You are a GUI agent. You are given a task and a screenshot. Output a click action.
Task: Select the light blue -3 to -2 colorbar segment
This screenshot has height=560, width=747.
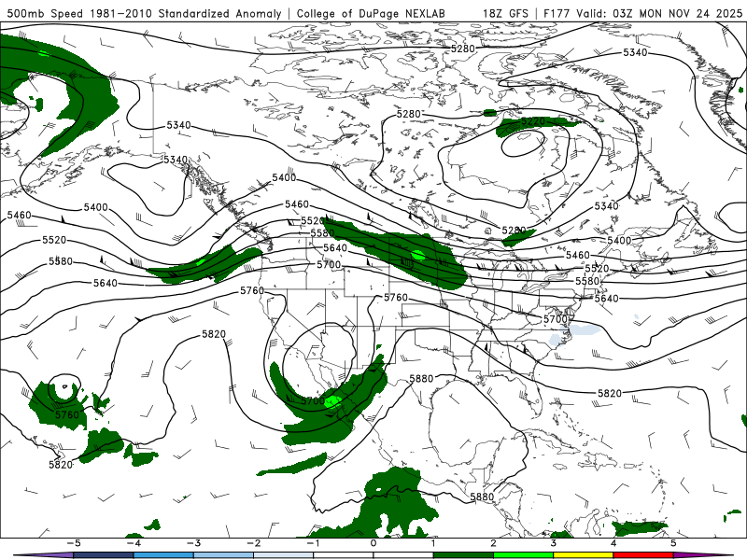tap(223, 555)
